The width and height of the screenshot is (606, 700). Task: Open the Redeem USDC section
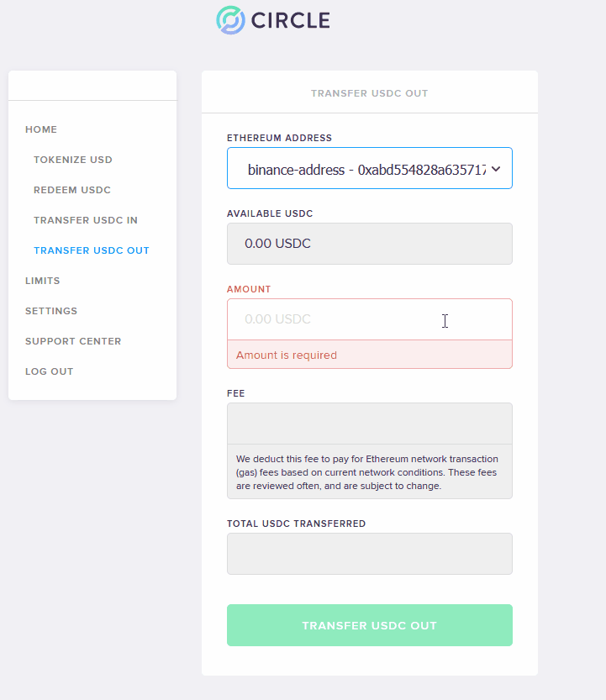72,190
